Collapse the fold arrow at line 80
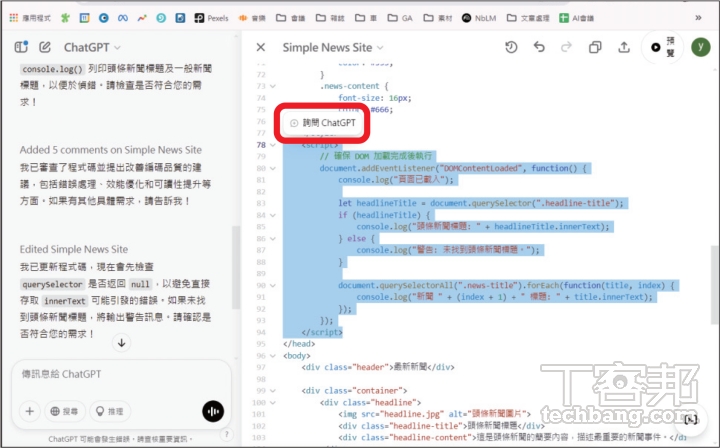This screenshot has width=720, height=448. coord(273,168)
